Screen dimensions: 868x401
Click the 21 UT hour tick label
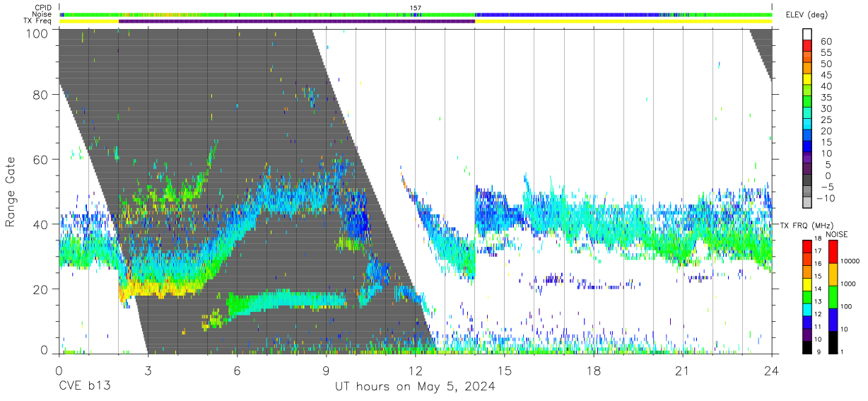[x=683, y=369]
